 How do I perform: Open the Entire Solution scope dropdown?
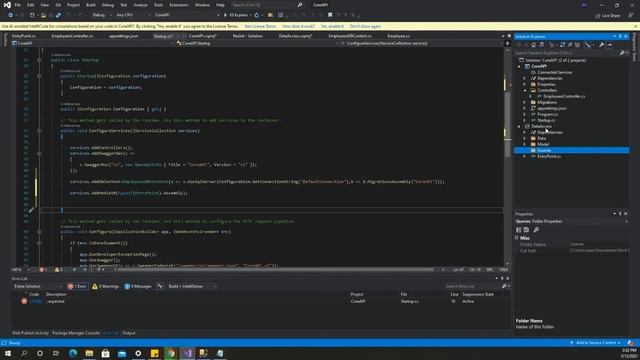(38, 287)
